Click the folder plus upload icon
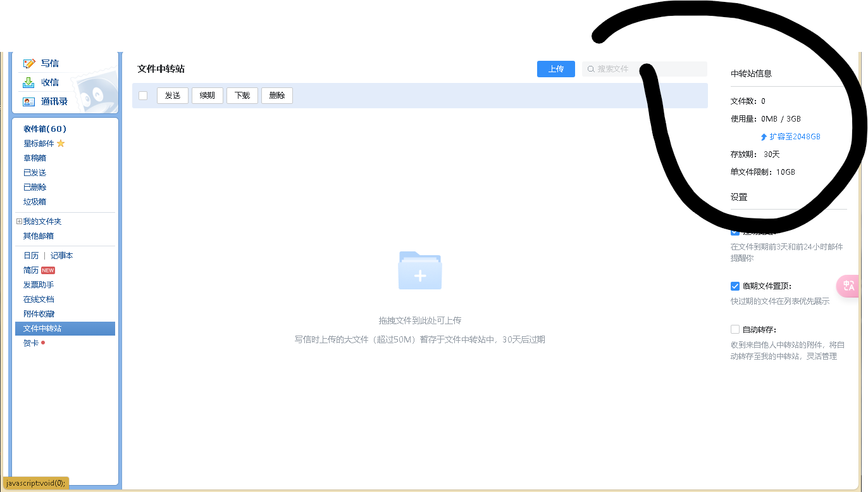 [x=420, y=270]
